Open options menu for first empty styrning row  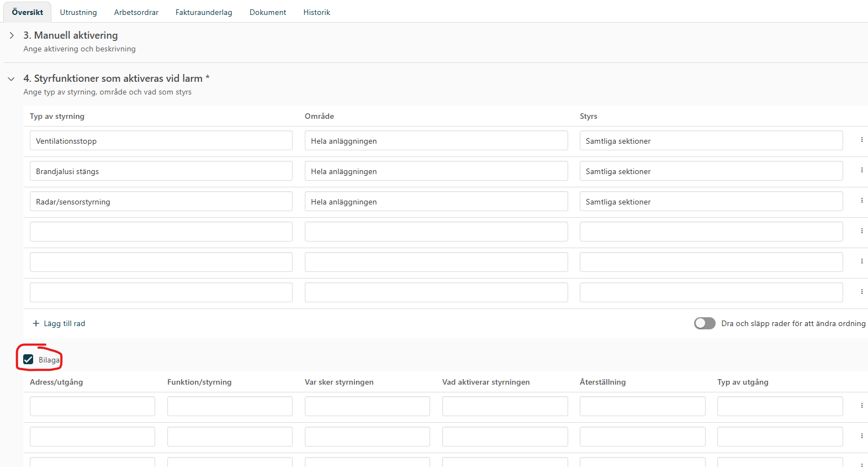(861, 231)
